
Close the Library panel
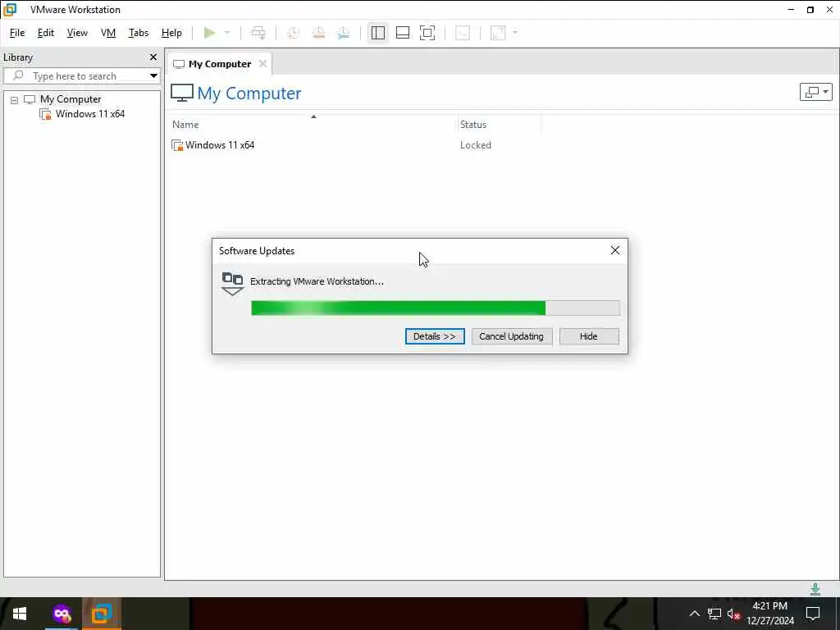[153, 57]
